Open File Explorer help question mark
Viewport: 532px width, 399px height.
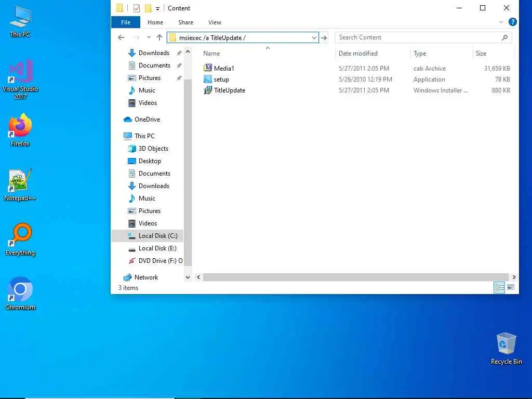tap(513, 22)
